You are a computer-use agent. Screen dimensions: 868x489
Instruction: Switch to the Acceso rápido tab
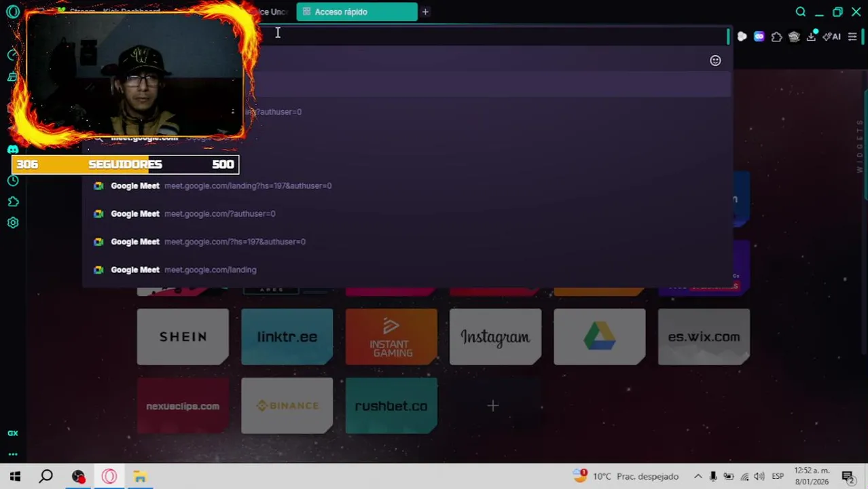point(357,12)
